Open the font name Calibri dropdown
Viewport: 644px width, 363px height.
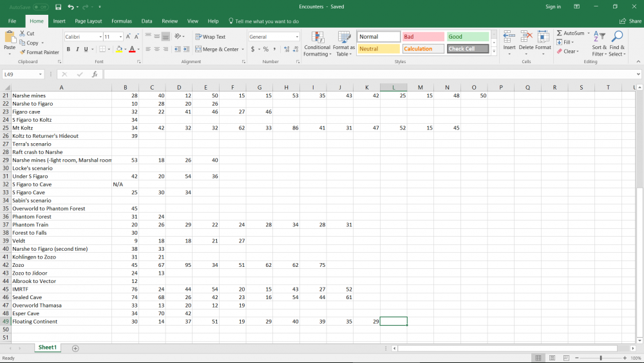(100, 37)
